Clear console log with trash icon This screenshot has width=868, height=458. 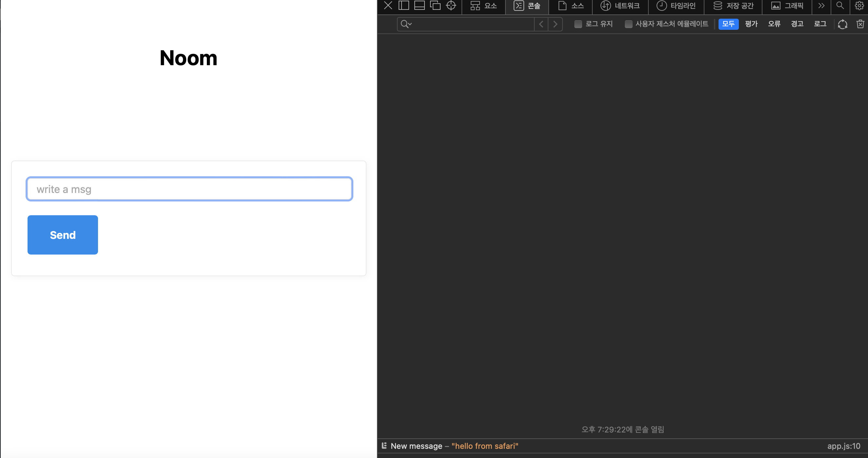tap(860, 24)
